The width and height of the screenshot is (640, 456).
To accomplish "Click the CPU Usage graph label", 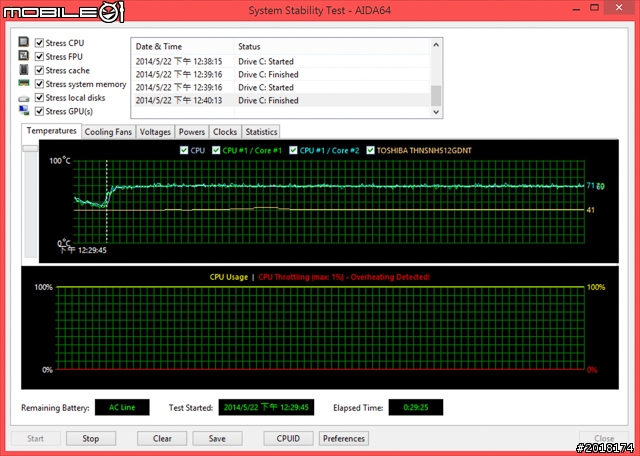I will (229, 277).
